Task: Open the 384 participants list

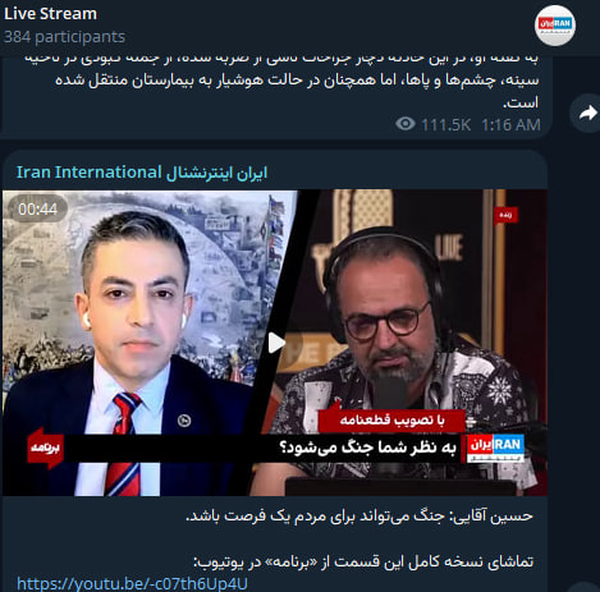Action: [64, 37]
